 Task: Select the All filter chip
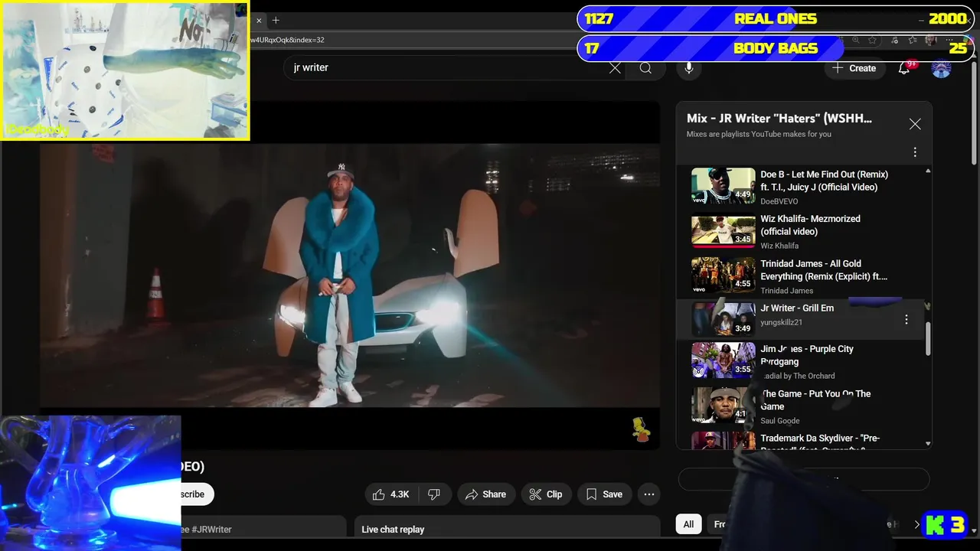click(x=688, y=524)
